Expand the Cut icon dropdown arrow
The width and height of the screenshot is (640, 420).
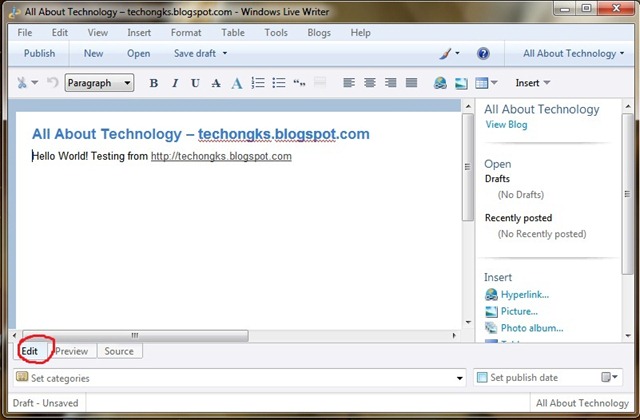35,83
